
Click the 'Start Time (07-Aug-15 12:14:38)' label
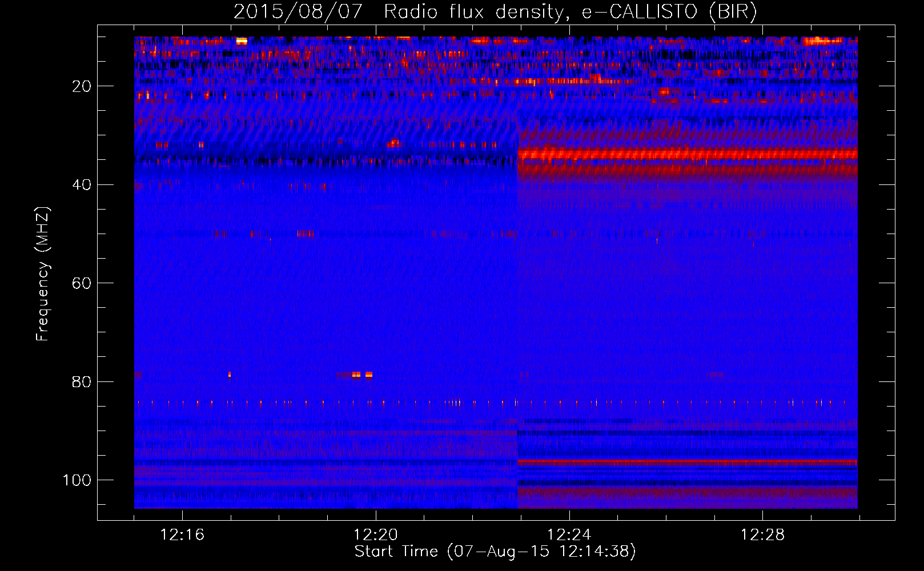495,552
